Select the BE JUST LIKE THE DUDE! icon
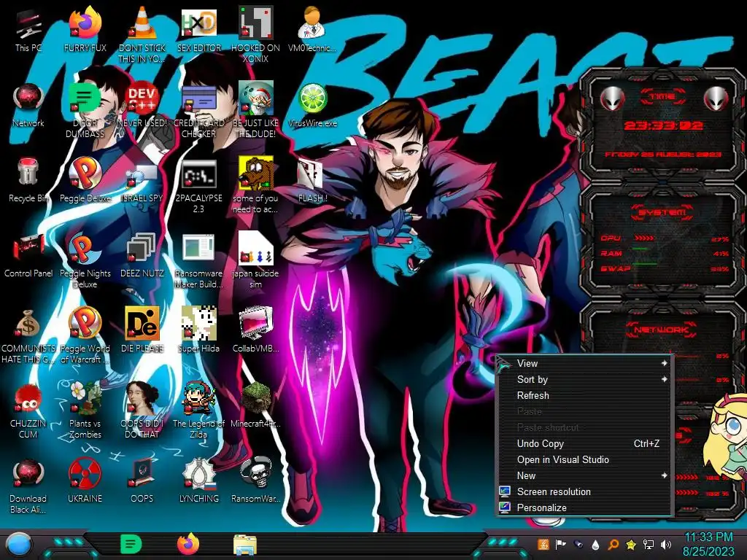This screenshot has width=747, height=560. click(x=255, y=110)
